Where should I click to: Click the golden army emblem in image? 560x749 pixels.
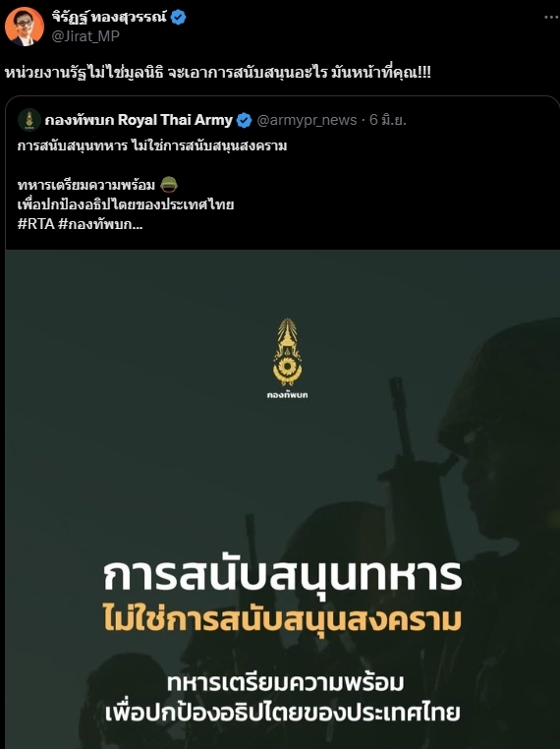pyautogui.click(x=288, y=352)
